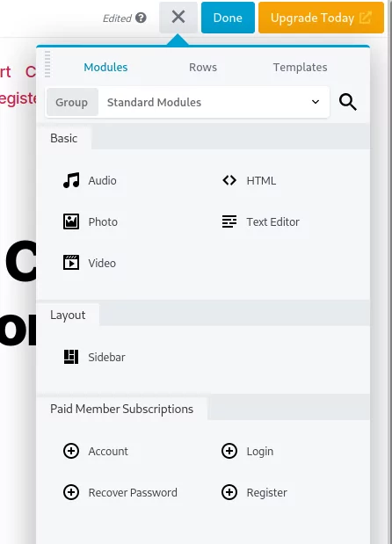Screen dimensions: 392x544
Task: Choose the Text Editor module icon
Action: point(229,221)
